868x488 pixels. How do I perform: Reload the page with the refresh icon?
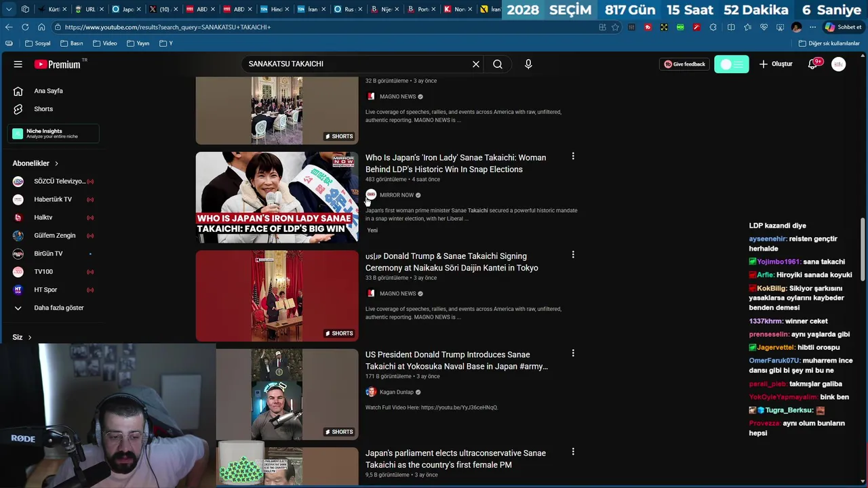click(x=25, y=27)
